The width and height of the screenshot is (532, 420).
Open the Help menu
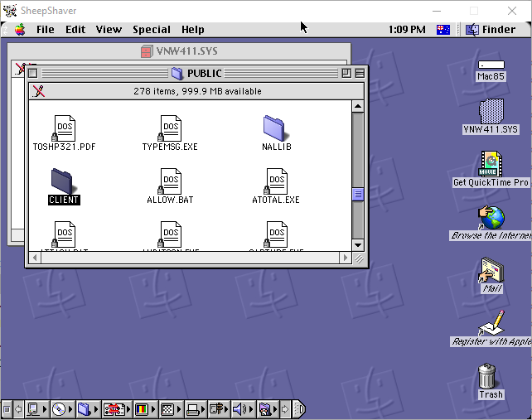(x=193, y=30)
